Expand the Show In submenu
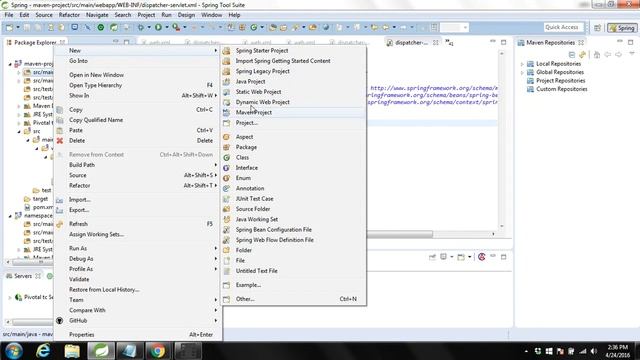The width and height of the screenshot is (640, 360). (138, 96)
